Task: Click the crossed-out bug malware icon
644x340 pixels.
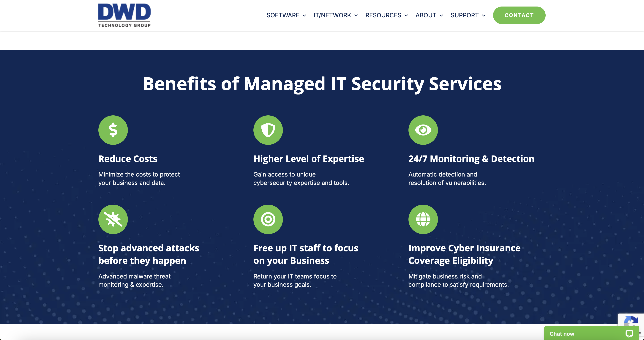Action: [x=113, y=219]
